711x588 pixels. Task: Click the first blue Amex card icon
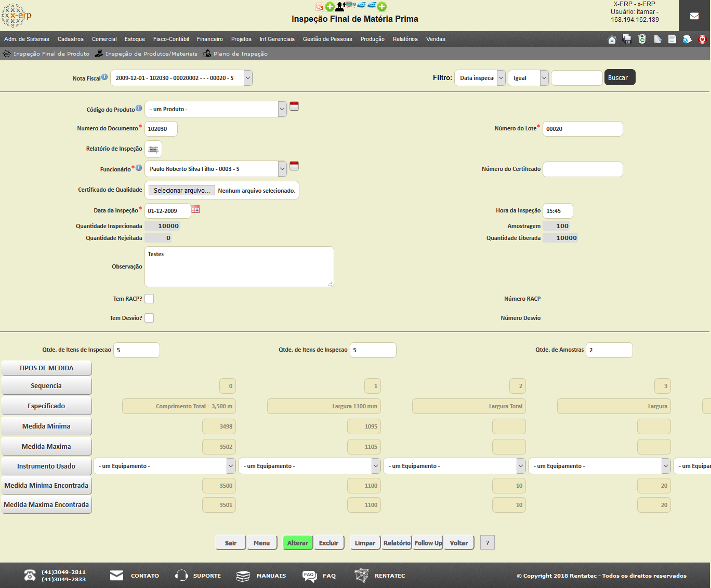click(361, 5)
